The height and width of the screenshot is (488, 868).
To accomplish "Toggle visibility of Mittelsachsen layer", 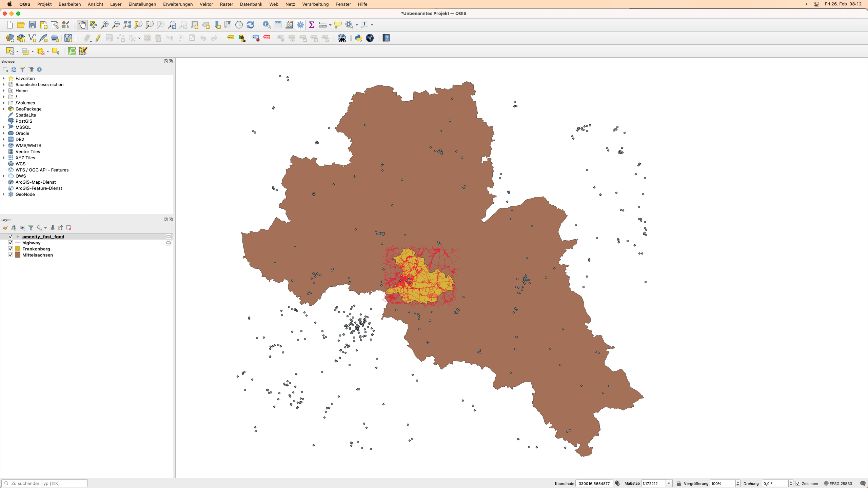I will (11, 255).
